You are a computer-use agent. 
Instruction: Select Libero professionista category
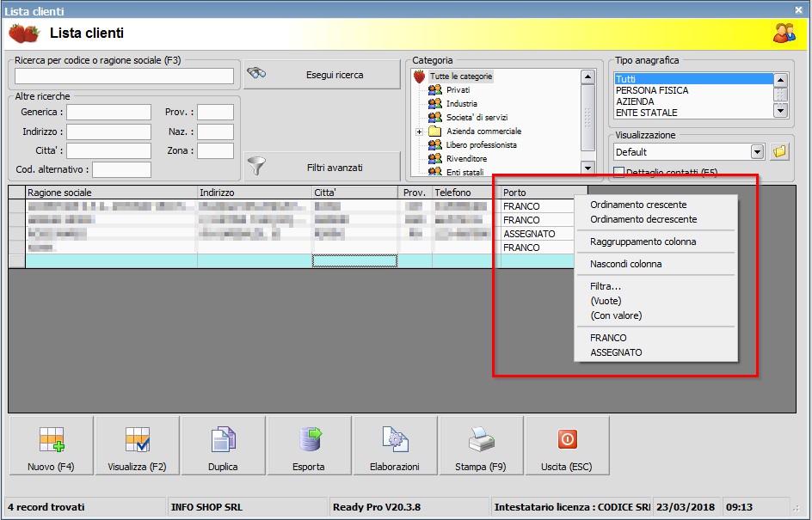(481, 145)
